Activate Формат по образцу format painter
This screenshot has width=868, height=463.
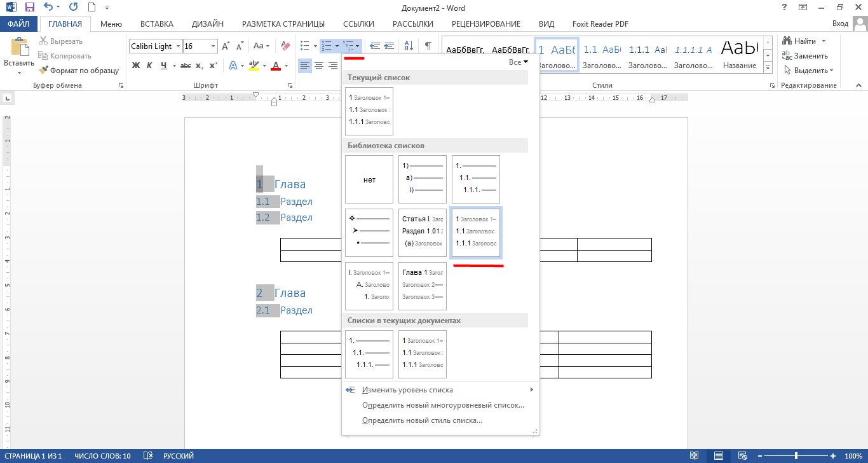point(79,71)
